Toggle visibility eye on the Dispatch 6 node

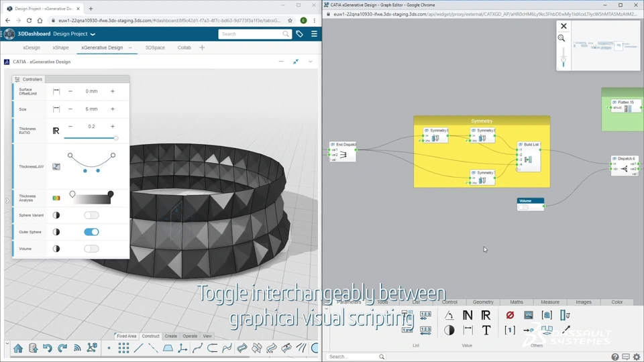[614, 158]
